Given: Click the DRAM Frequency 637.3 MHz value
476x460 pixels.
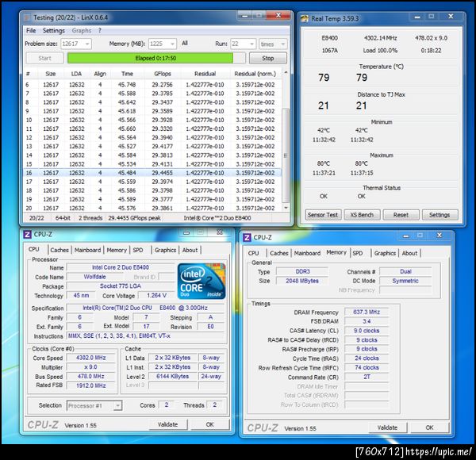Looking at the screenshot, I should coord(367,312).
